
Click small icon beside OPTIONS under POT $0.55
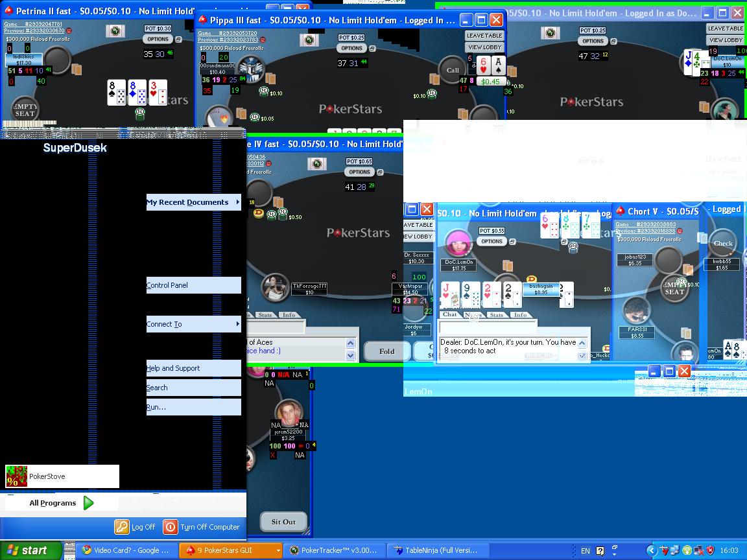(512, 242)
